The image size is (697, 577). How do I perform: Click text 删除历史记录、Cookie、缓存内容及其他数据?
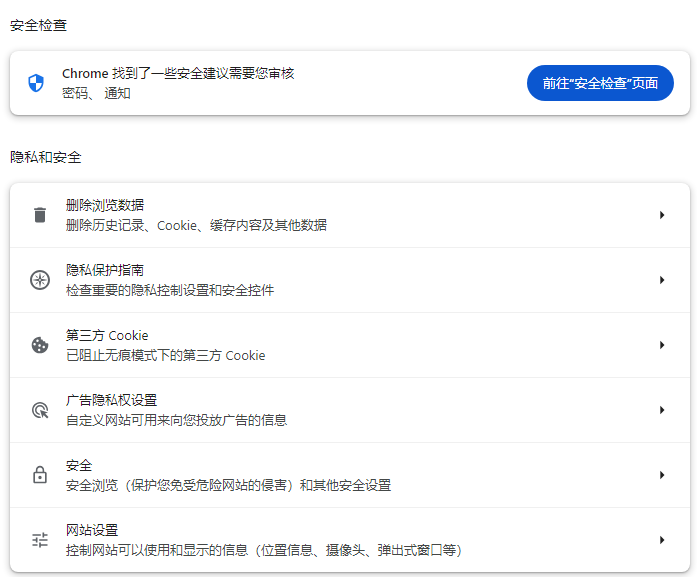(x=196, y=225)
